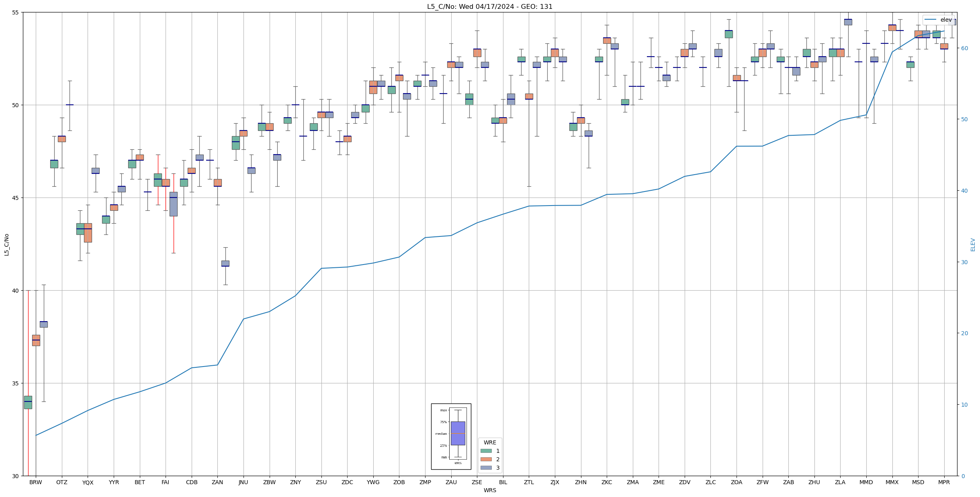Viewport: 980px width, 497px height.
Task: Click the ZTL x-axis label
Action: [x=529, y=483]
